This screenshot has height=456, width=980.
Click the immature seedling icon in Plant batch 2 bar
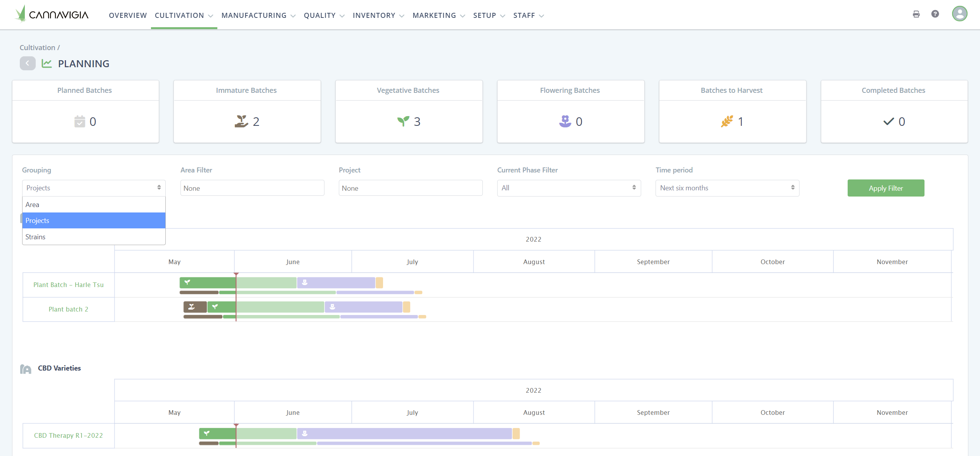[x=192, y=307]
